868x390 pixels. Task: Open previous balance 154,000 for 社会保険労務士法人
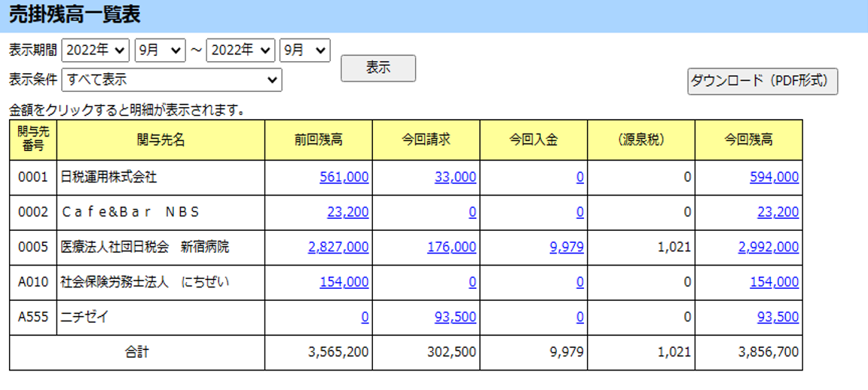click(344, 282)
